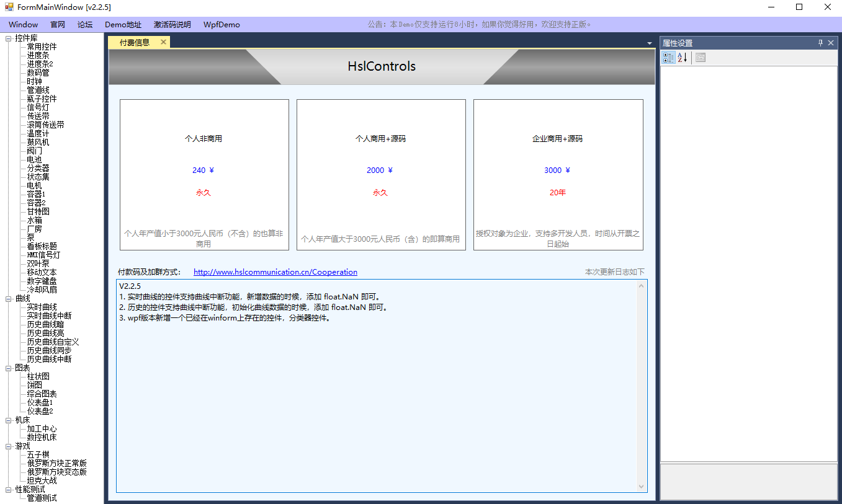Pin the 属性设置 panel with the pushpin icon
This screenshot has height=504, width=842.
(820, 43)
